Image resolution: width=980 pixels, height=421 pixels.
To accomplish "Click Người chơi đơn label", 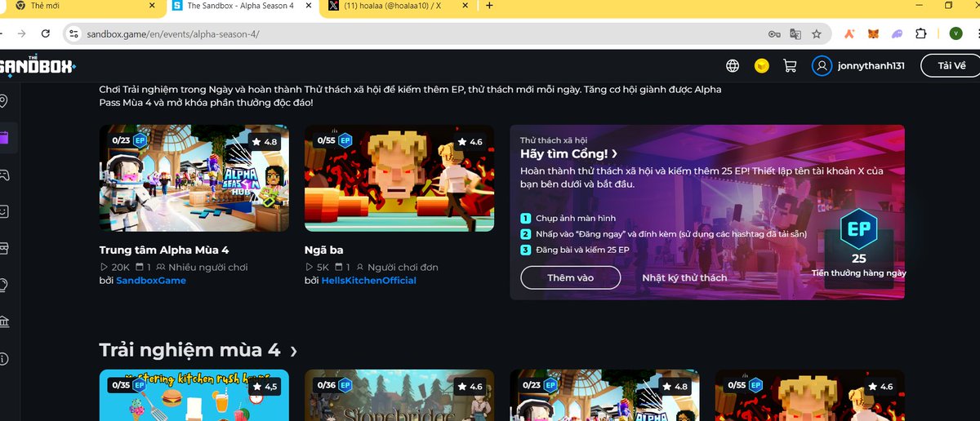I will click(403, 267).
